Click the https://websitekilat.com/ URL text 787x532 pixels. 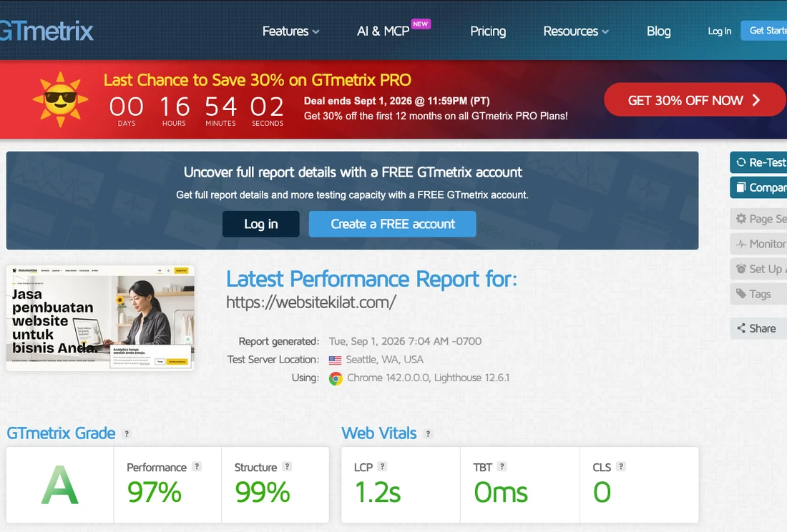(x=311, y=302)
